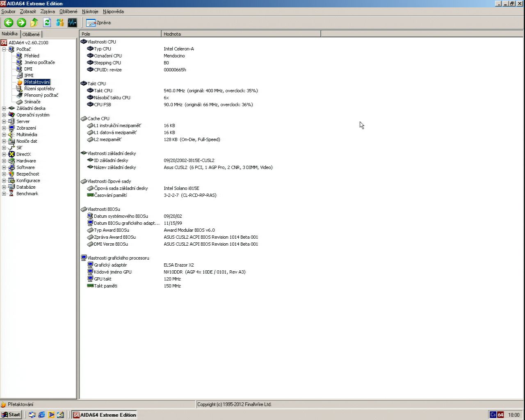Switch to the Oblíbené tab
The height and width of the screenshot is (420, 525).
click(x=31, y=34)
